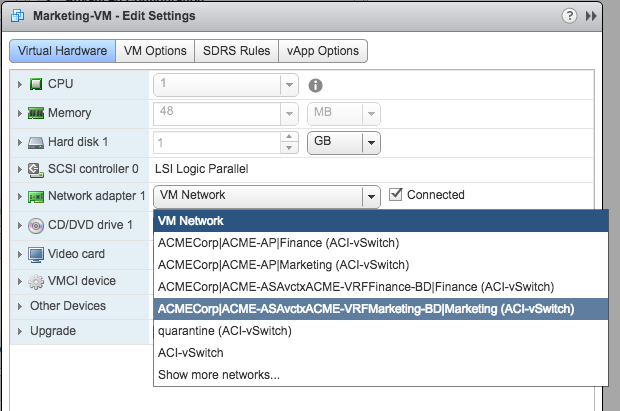Click the SCSI controller 0 icon
The image size is (620, 411).
(36, 170)
